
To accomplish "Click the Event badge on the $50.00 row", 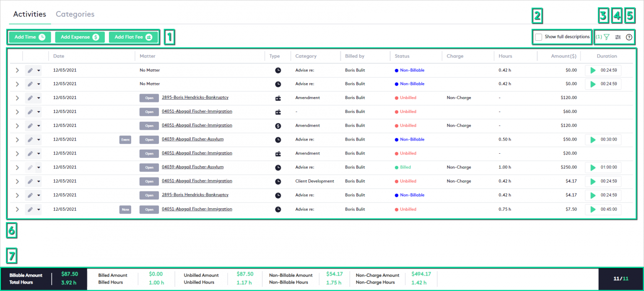I will point(125,139).
